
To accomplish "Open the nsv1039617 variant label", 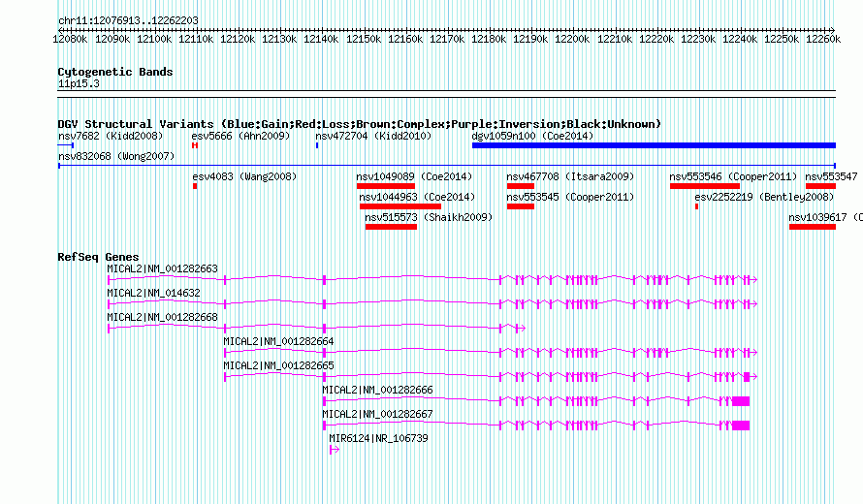I will pyautogui.click(x=825, y=217).
